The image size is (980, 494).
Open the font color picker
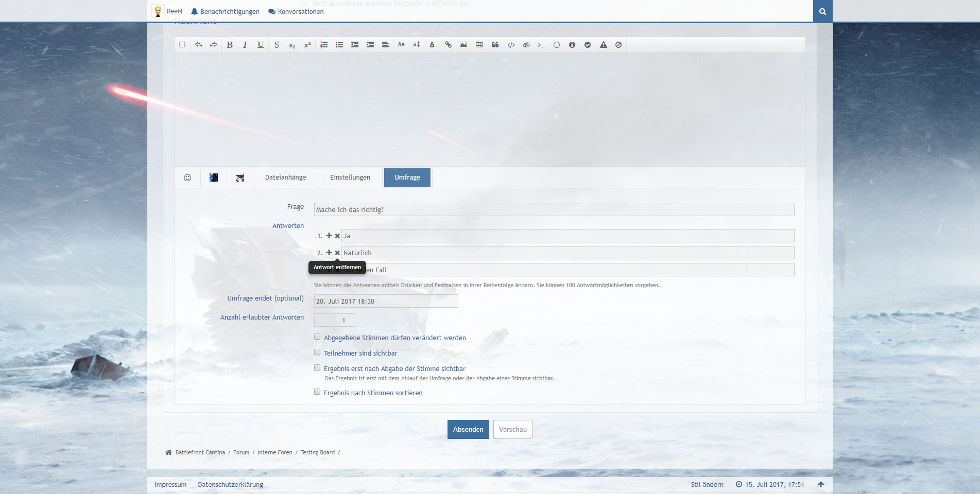point(432,45)
